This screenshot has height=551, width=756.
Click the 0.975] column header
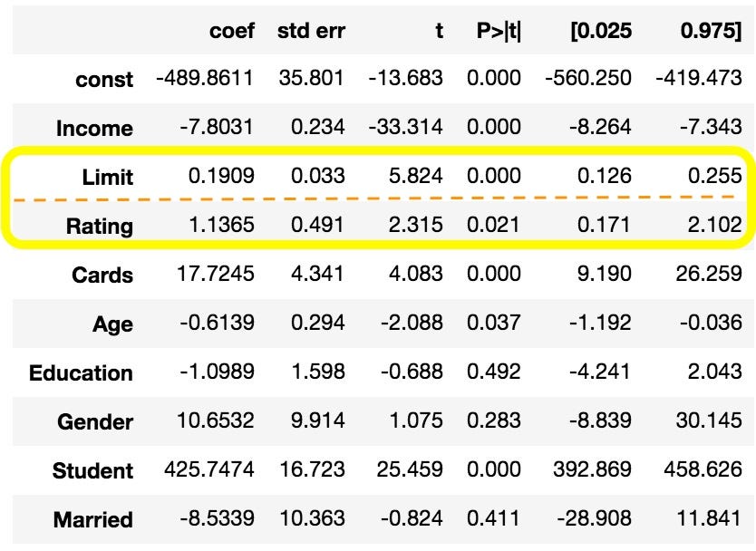(x=711, y=31)
